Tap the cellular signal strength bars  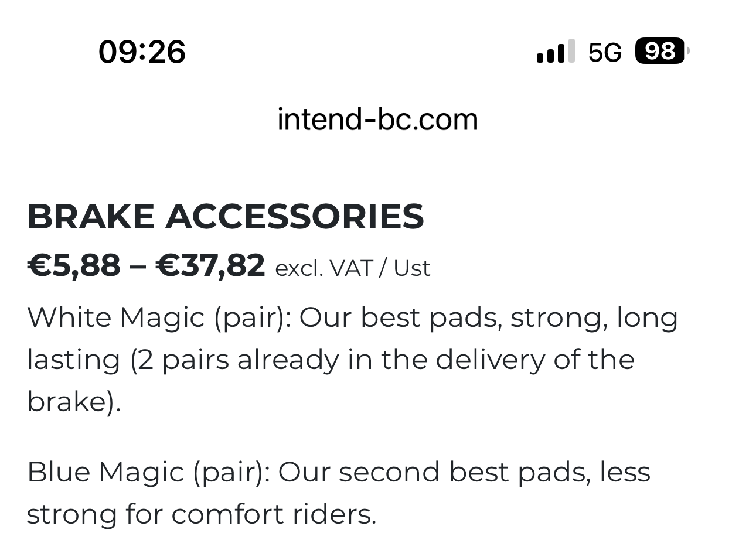click(x=555, y=52)
